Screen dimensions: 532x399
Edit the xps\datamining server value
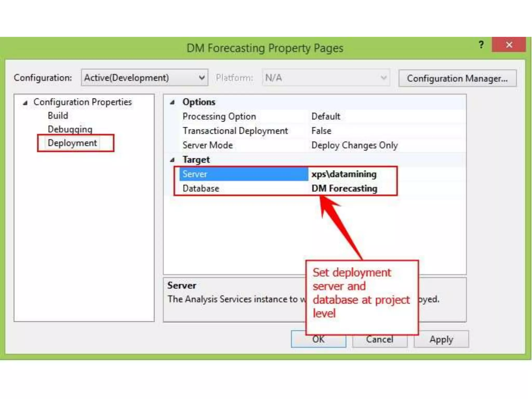point(344,174)
